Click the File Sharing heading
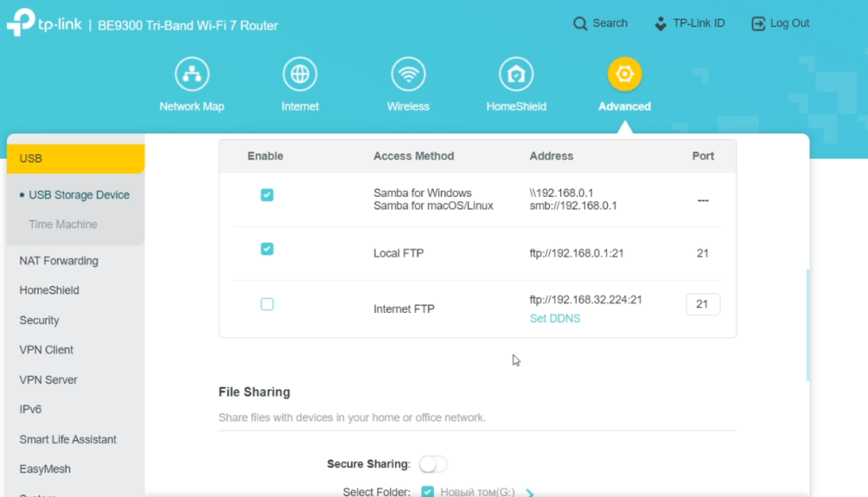 point(254,393)
